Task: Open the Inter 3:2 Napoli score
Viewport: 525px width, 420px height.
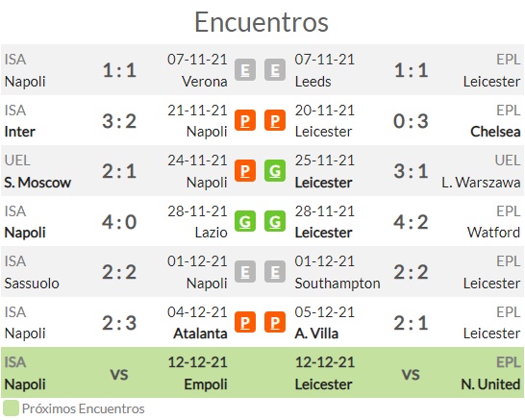Action: tap(119, 121)
